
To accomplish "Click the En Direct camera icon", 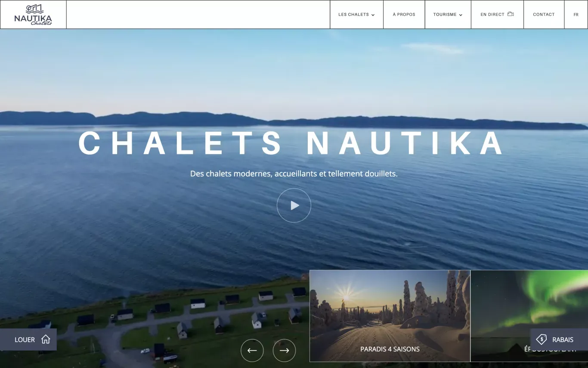I will (511, 14).
